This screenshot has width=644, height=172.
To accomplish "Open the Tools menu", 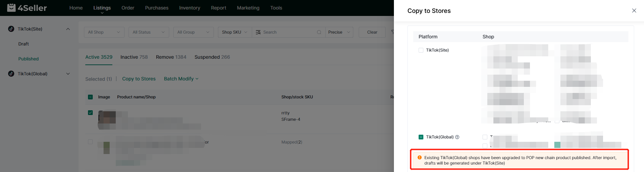I will (x=276, y=8).
